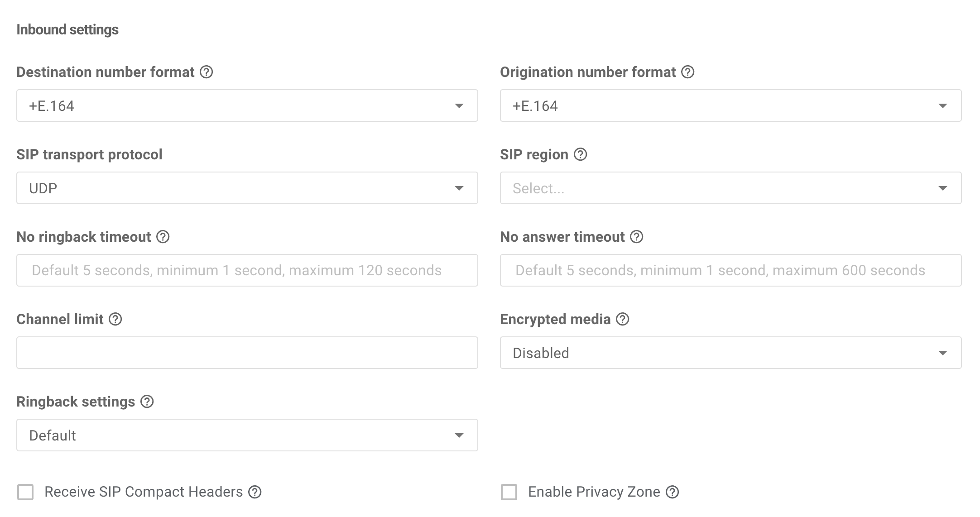Open Encrypted media Disabled dropdown
Viewport: 980px width, 517px height.
click(x=730, y=353)
